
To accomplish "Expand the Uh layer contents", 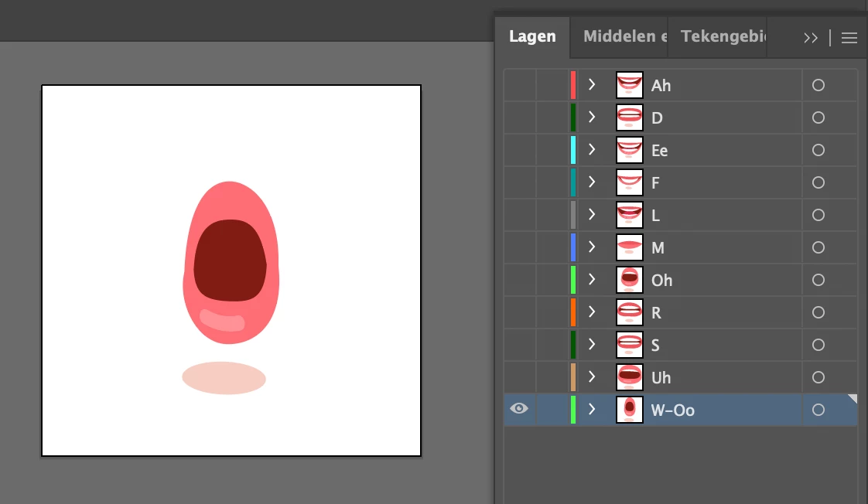I will coord(592,376).
